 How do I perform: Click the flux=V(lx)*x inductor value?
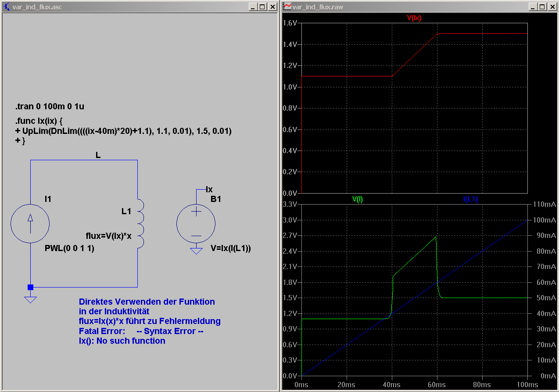[x=108, y=236]
